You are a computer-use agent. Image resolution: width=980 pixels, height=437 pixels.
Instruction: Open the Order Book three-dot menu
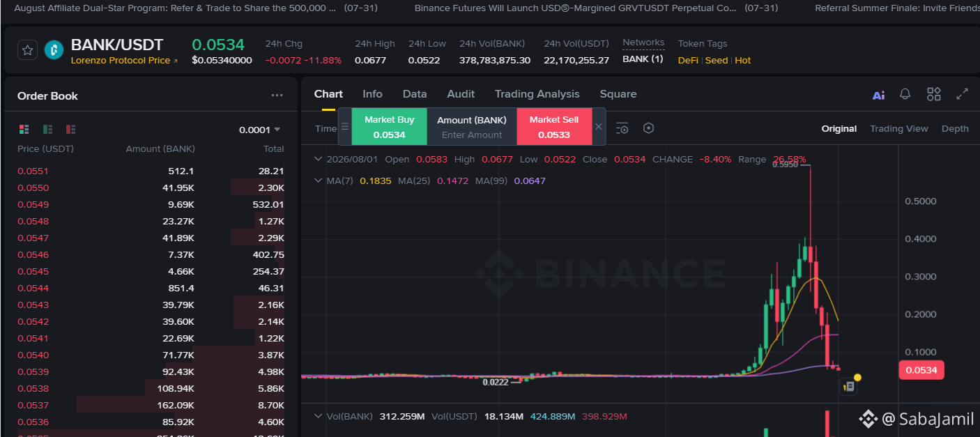tap(277, 95)
